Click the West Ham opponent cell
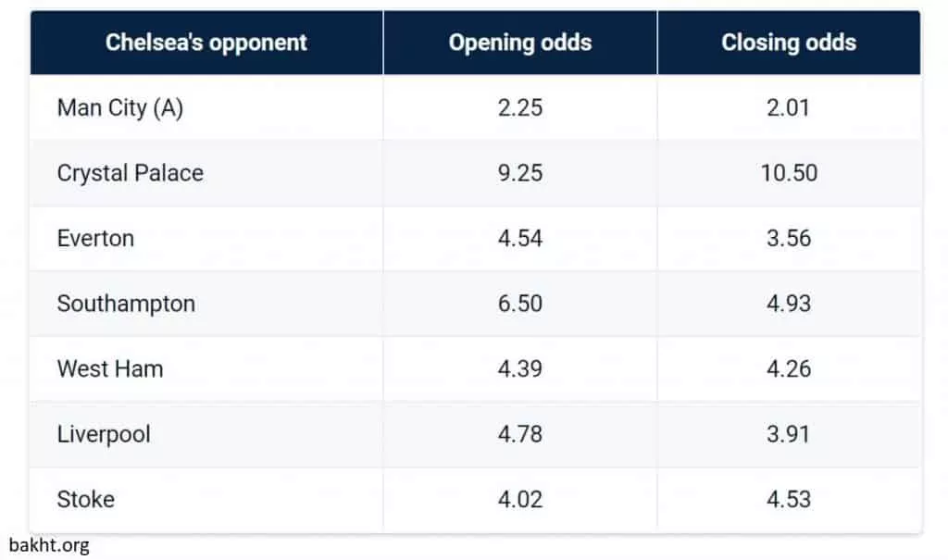Screen dimensions: 948x560 coord(110,368)
